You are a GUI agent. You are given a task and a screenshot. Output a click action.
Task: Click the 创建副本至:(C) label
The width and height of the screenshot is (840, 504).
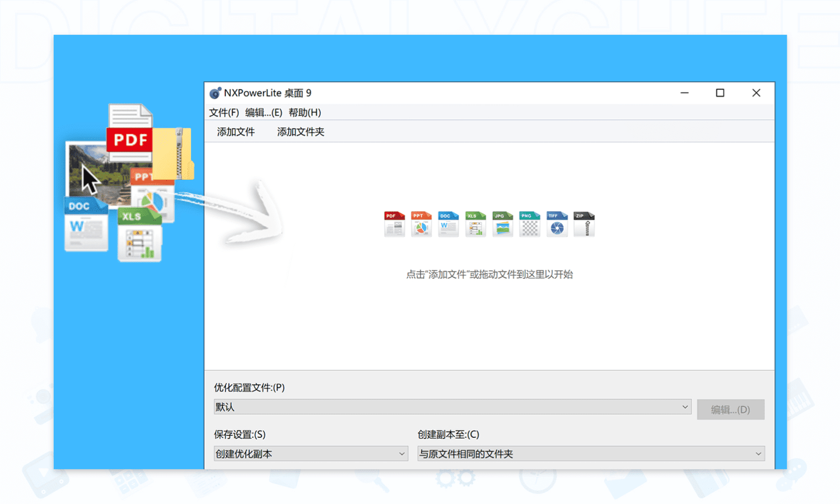449,435
